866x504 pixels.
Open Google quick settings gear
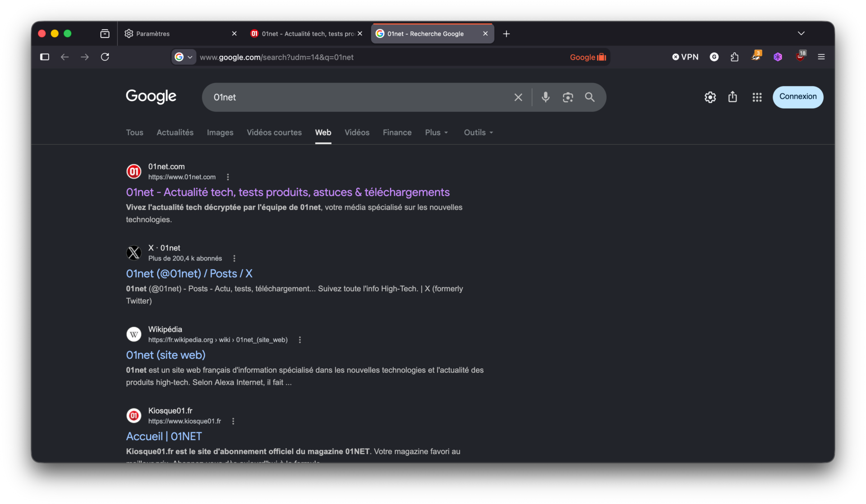(710, 97)
